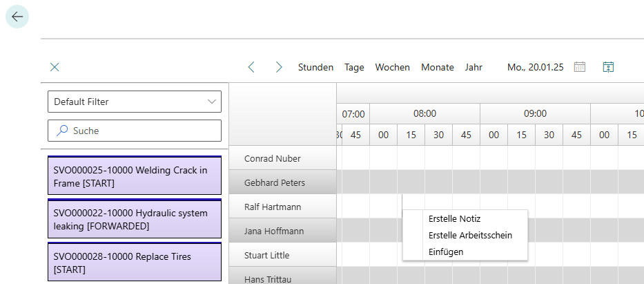Click the date Mo., 20.01.25

[536, 68]
